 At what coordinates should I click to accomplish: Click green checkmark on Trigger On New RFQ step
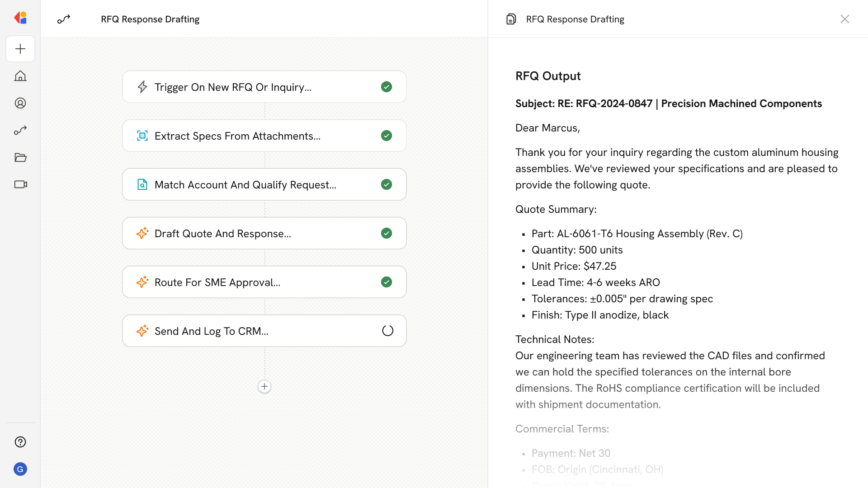click(x=387, y=87)
